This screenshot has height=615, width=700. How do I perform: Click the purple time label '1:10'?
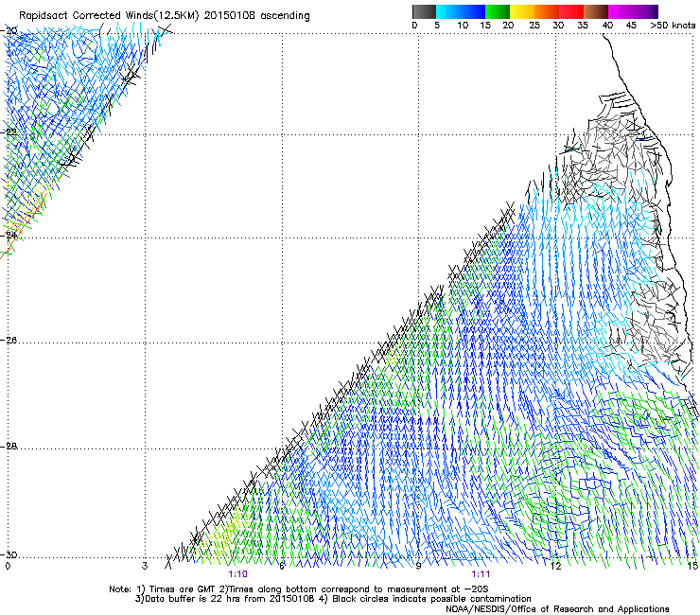[x=237, y=574]
